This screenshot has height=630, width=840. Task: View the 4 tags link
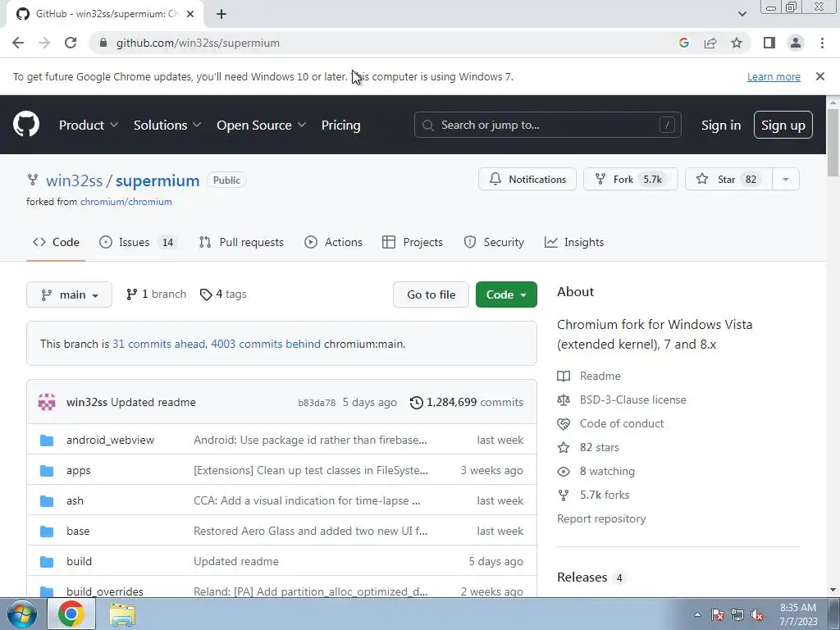click(223, 294)
